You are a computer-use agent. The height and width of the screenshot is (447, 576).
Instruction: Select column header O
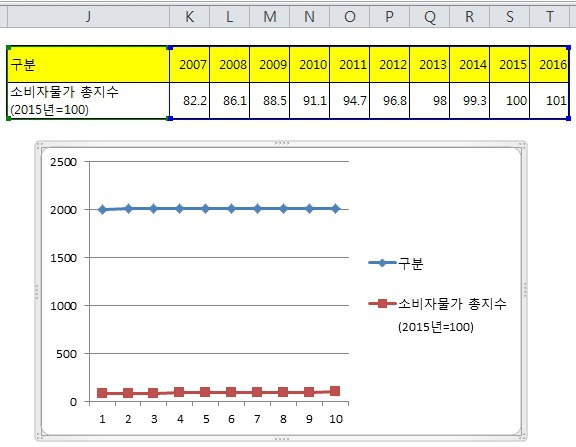pos(350,17)
